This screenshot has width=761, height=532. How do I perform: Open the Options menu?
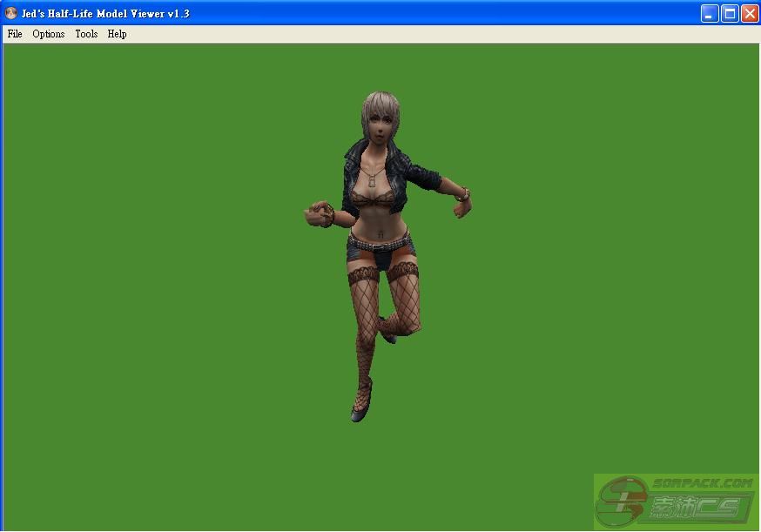[49, 34]
